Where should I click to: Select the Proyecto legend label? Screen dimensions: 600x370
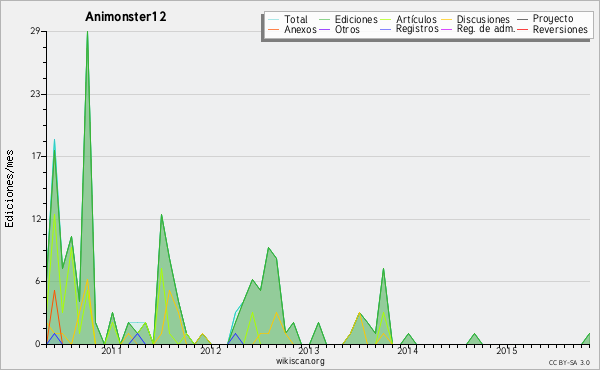click(x=553, y=19)
